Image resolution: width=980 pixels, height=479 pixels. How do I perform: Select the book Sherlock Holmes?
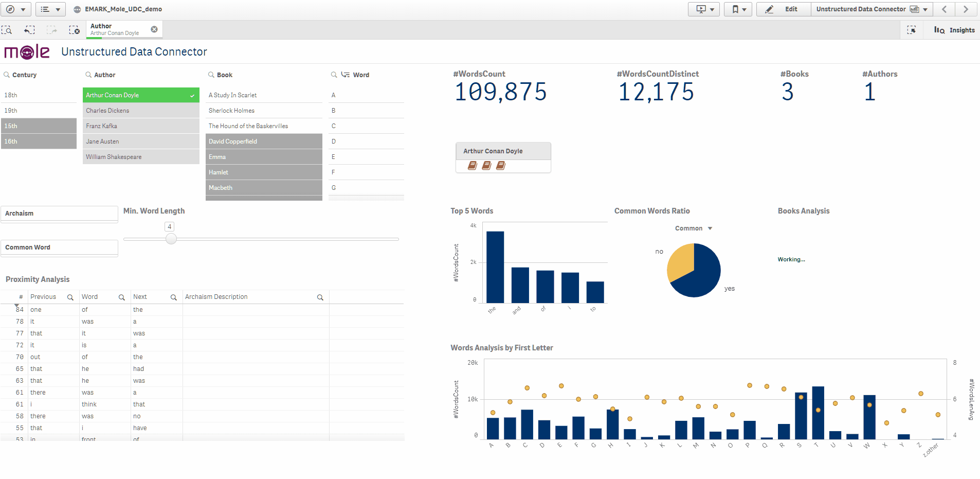(x=264, y=111)
